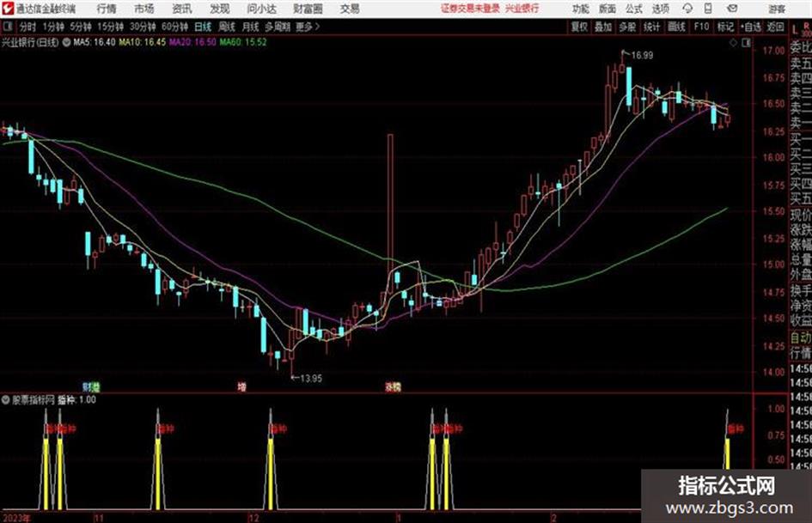This screenshot has width=812, height=523.
Task: Click the 多股 multi-stock button
Action: [627, 27]
